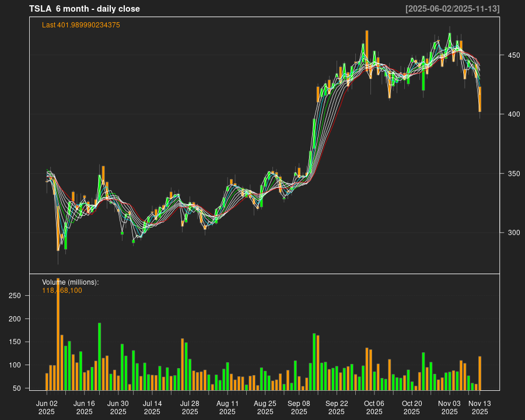Click the last orange volume bar on the right

(x=480, y=373)
